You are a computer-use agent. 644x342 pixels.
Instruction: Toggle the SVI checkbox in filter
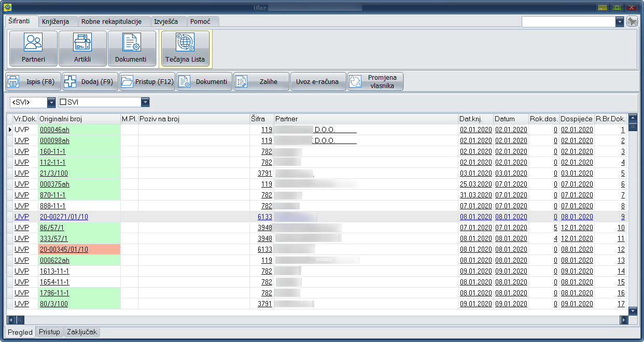pyautogui.click(x=63, y=103)
